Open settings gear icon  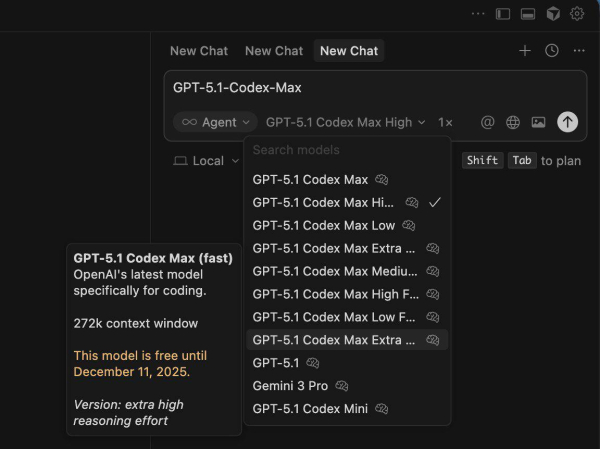click(577, 13)
